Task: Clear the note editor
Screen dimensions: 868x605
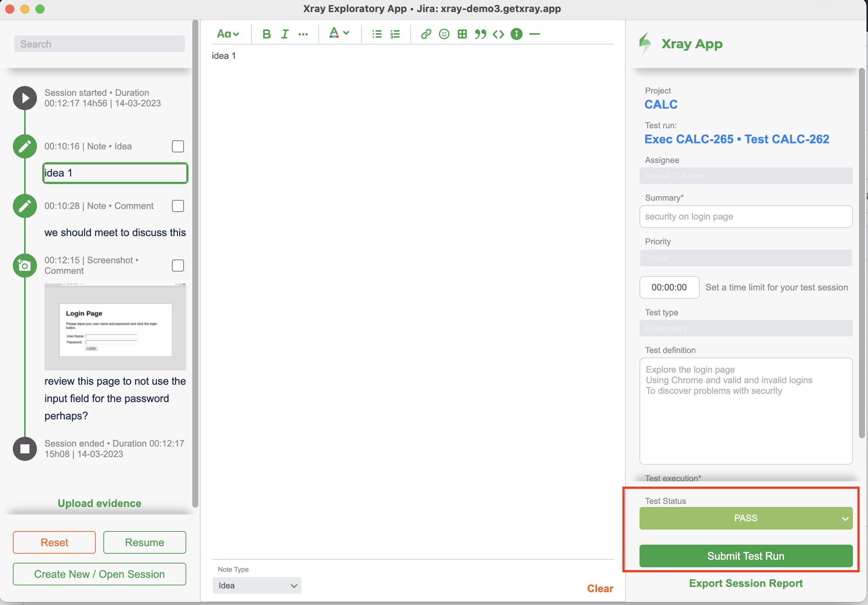Action: (600, 588)
